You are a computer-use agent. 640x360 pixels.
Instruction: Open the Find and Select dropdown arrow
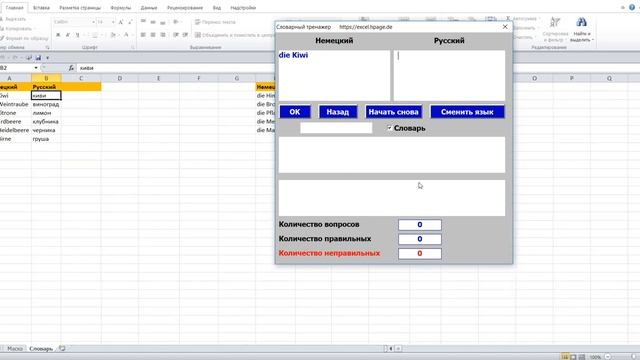click(x=592, y=40)
